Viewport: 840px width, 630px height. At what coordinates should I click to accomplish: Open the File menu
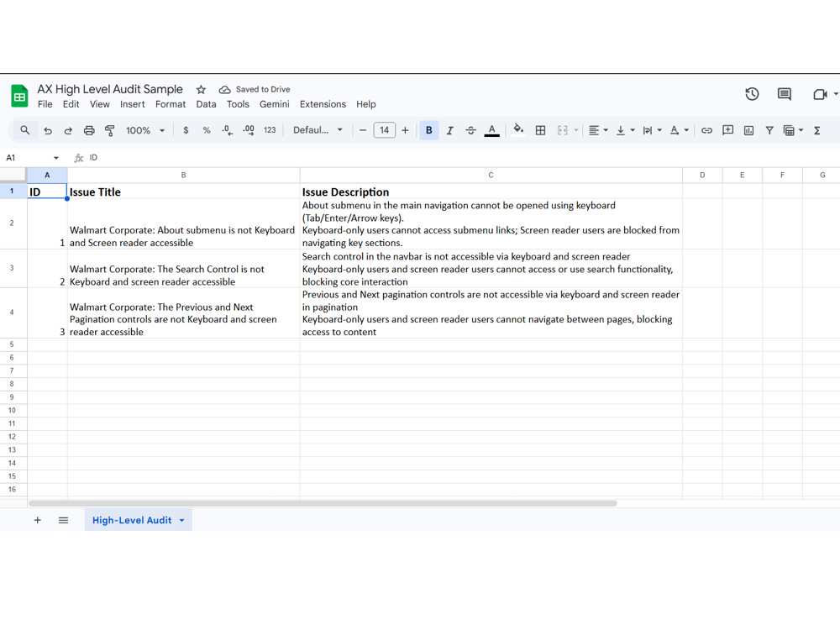pyautogui.click(x=45, y=104)
